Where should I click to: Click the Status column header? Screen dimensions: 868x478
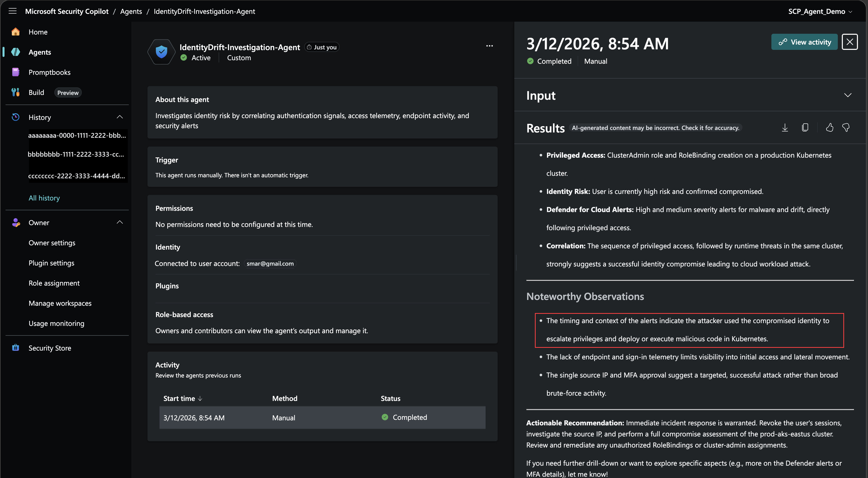(390, 398)
